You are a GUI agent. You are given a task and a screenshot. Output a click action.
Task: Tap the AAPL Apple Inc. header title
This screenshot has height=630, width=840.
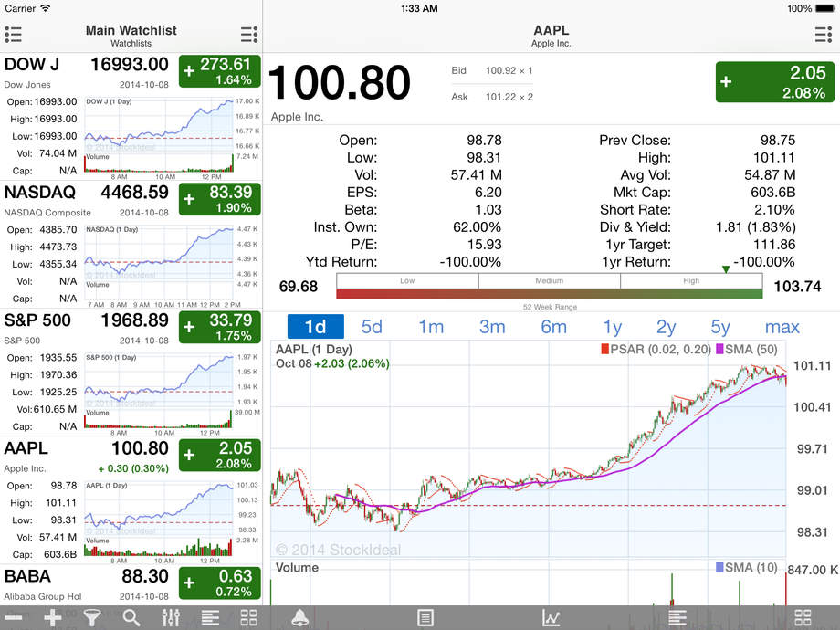coord(551,36)
